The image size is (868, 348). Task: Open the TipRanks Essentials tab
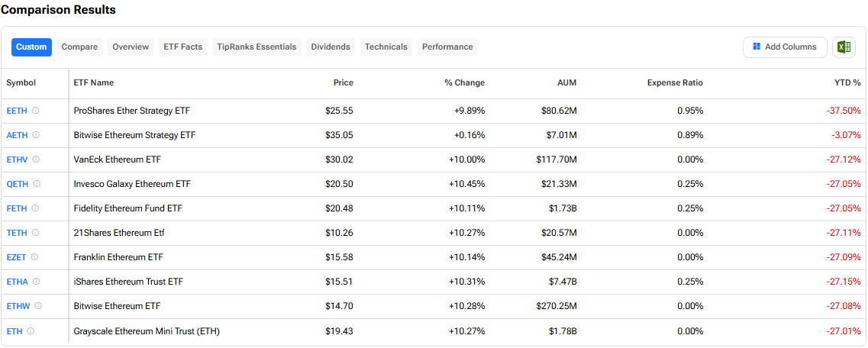pos(257,47)
